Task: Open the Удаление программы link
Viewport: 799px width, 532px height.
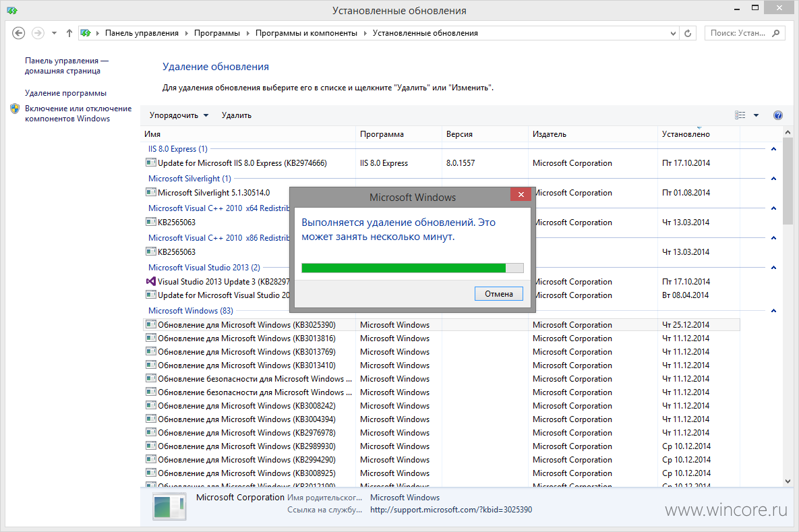Action: click(65, 93)
